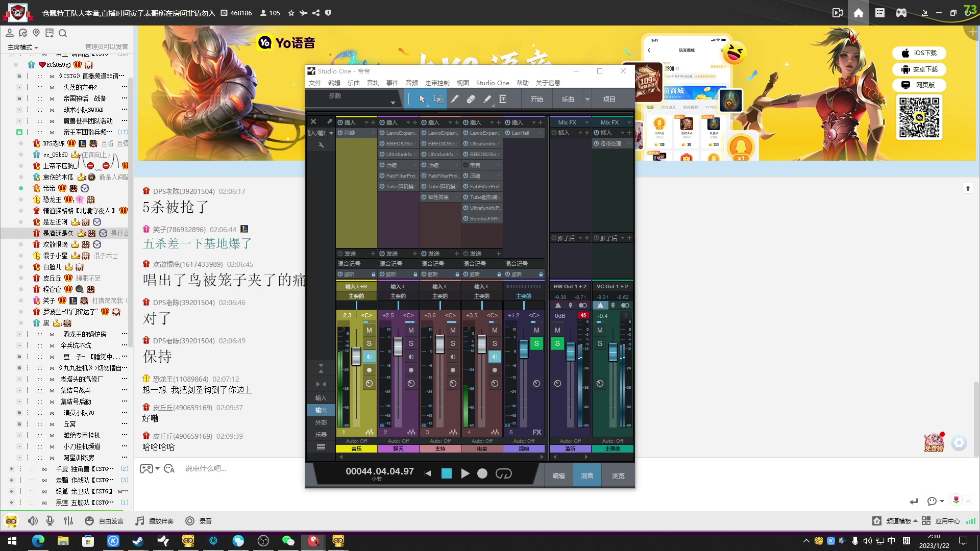Toggle loop in Studio One transport
Image resolution: width=980 pixels, height=551 pixels.
pyautogui.click(x=503, y=473)
